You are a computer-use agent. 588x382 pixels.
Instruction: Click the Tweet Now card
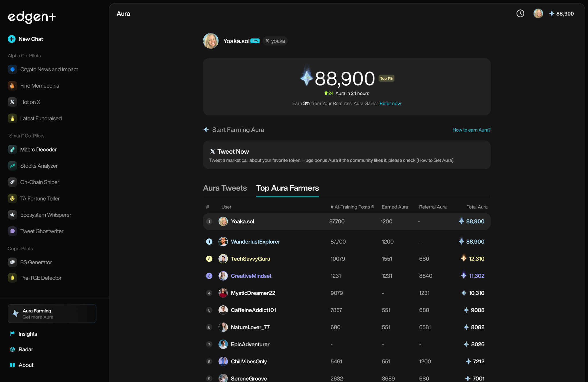click(347, 155)
